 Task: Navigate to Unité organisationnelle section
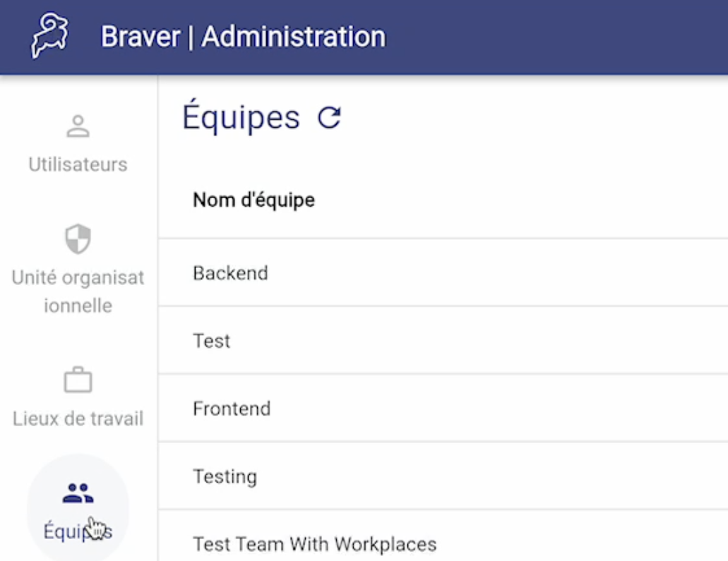(x=78, y=291)
